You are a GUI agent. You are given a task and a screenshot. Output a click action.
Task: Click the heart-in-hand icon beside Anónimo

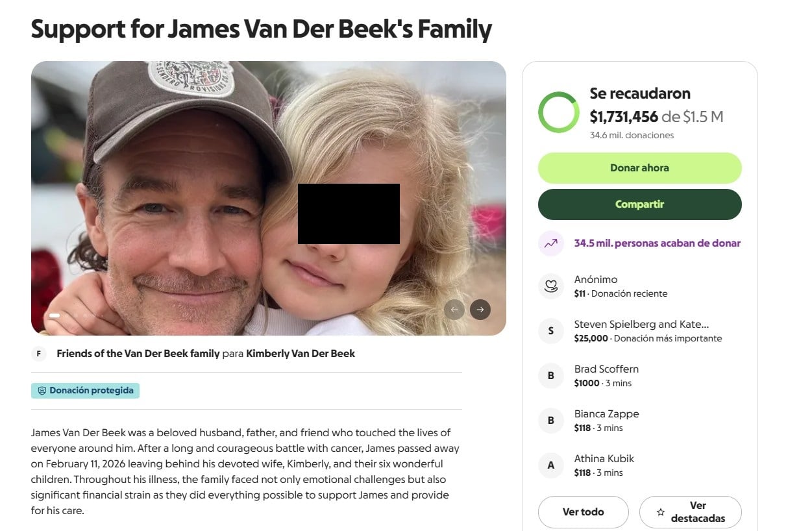[x=550, y=286]
